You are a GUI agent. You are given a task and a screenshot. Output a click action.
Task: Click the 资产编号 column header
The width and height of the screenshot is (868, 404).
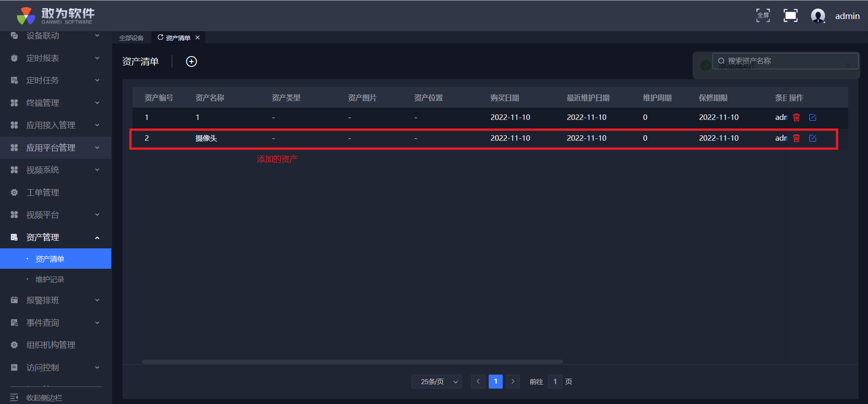(x=159, y=98)
